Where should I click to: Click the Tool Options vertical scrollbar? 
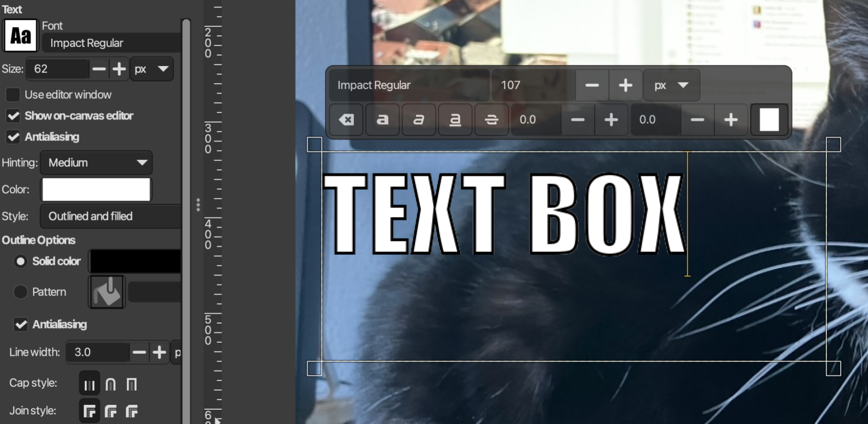tap(186, 221)
